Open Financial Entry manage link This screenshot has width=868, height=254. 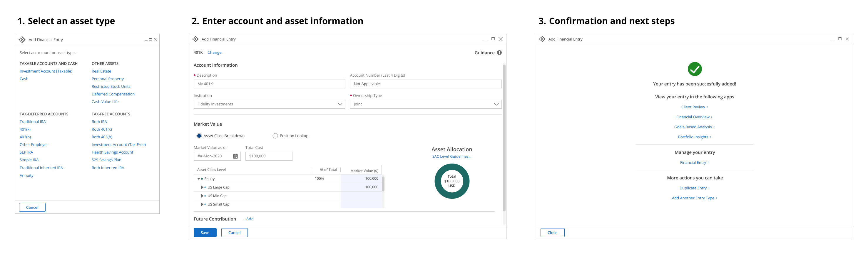pos(695,163)
